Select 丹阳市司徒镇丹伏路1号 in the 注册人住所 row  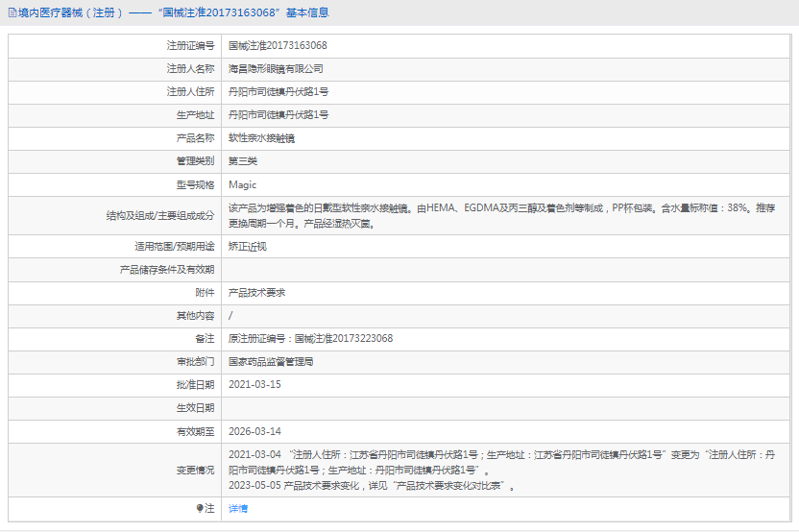click(x=278, y=92)
